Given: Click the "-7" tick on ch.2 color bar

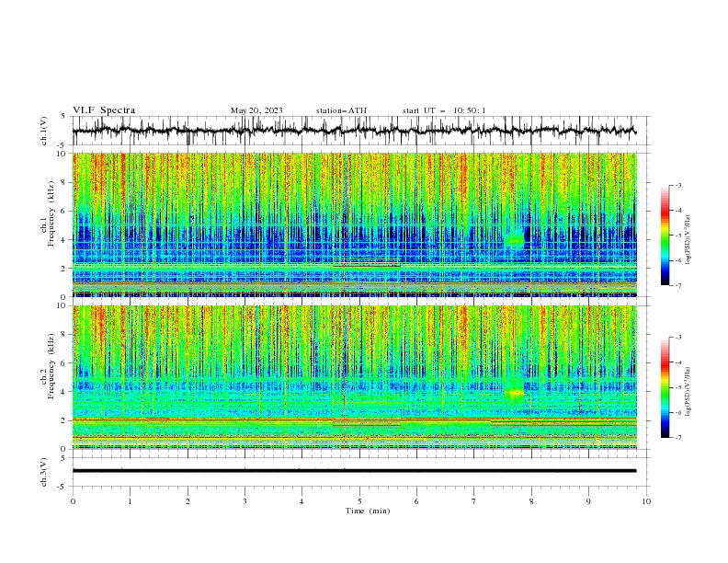Looking at the screenshot, I should [x=677, y=438].
